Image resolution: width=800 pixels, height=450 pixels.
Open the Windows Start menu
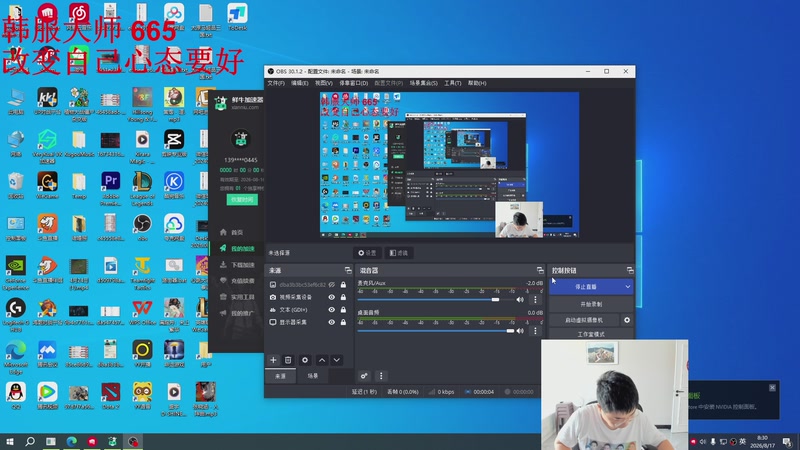point(9,441)
